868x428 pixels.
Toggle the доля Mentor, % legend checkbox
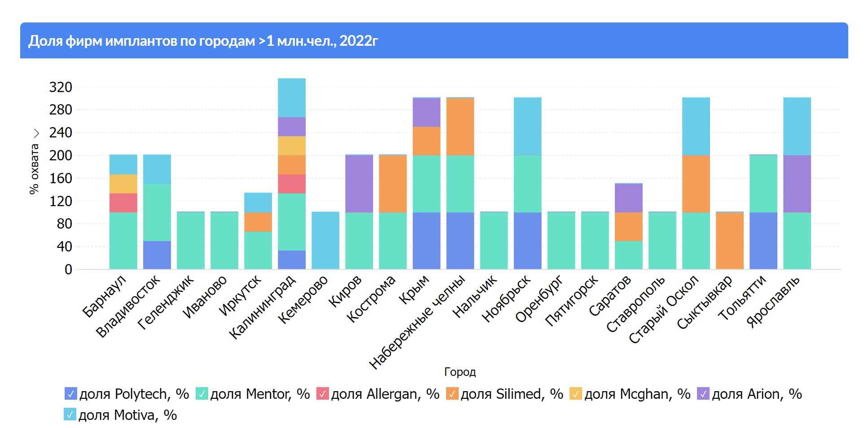[x=202, y=394]
